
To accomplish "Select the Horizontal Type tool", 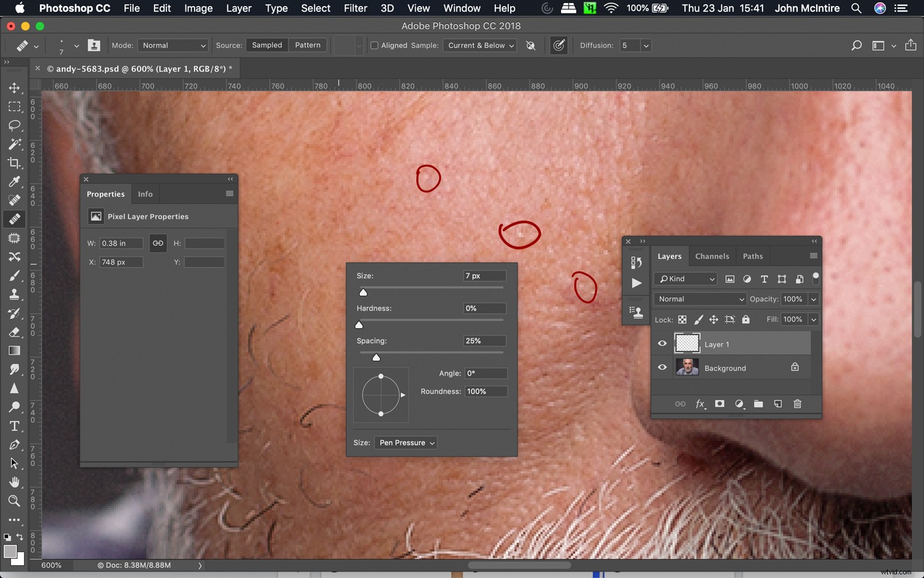I will [15, 426].
